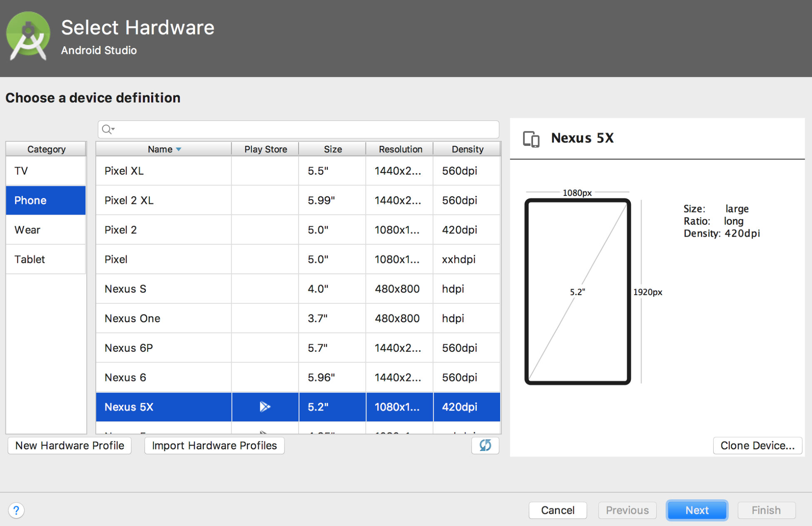Click the help question mark icon
This screenshot has width=812, height=526.
click(16, 510)
